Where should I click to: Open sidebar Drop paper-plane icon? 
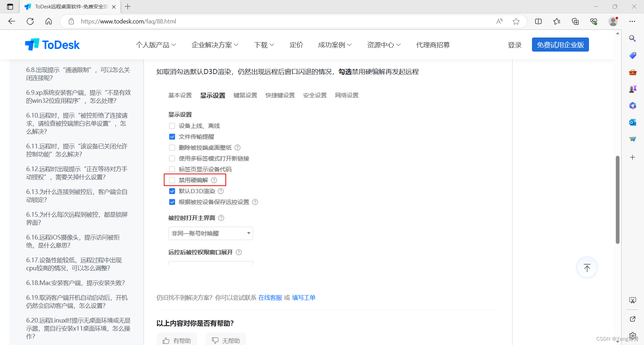coord(633,139)
